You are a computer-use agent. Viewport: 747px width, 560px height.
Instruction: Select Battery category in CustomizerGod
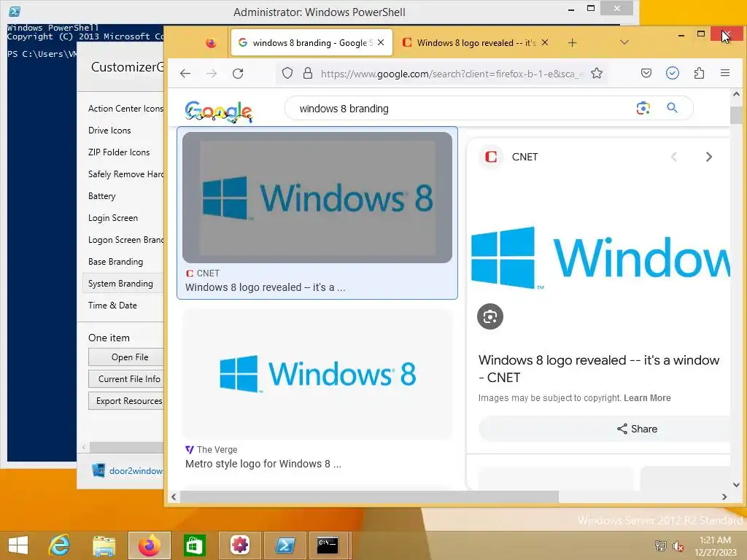pyautogui.click(x=101, y=196)
